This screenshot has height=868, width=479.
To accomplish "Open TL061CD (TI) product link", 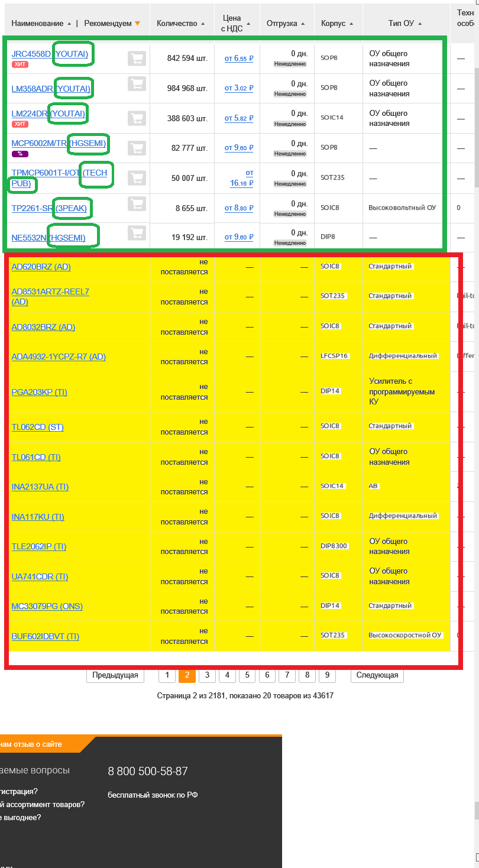I will tap(36, 457).
